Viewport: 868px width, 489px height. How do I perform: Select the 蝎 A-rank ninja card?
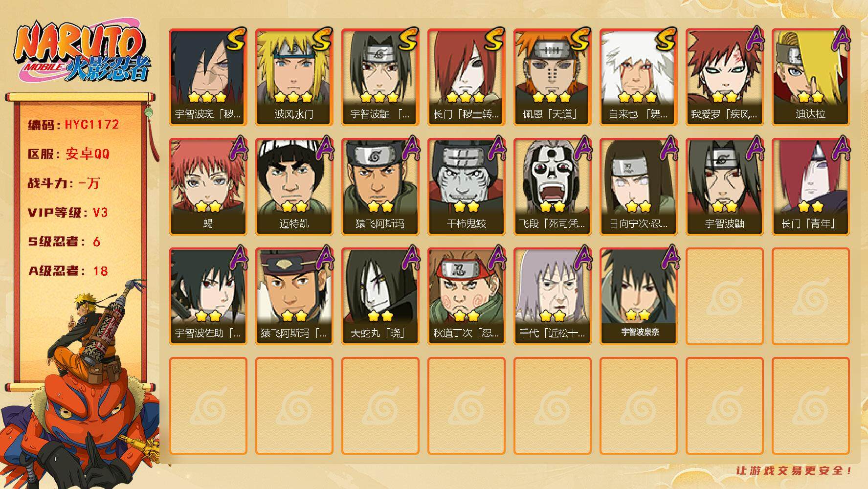(208, 187)
